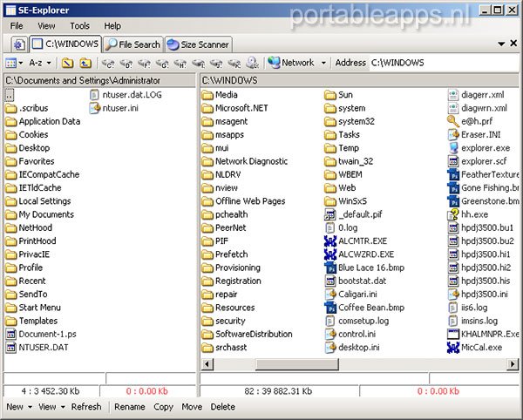Select the KHALMNPR.Exe file icon
The image size is (523, 420).
453,334
